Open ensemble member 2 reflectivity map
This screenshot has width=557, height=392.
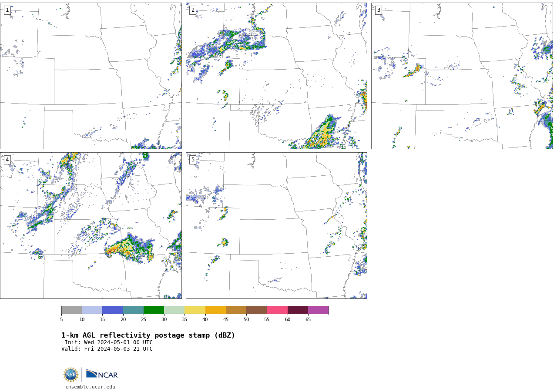[x=276, y=76]
